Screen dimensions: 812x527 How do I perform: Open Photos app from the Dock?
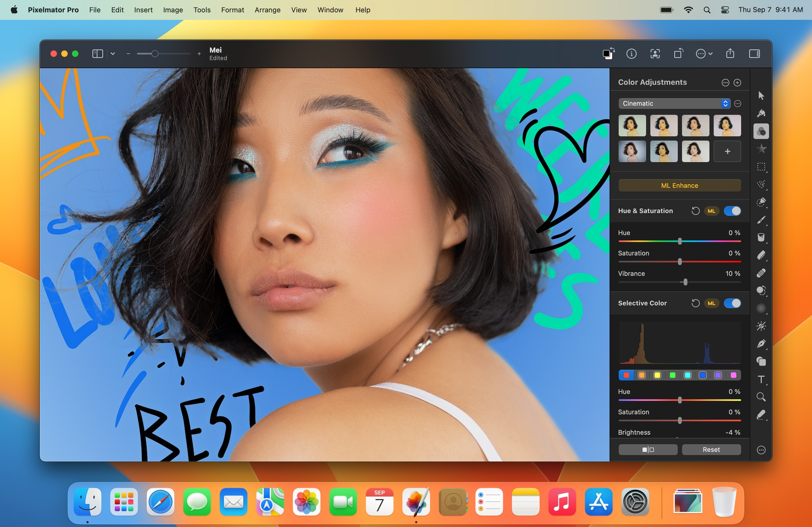(307, 502)
